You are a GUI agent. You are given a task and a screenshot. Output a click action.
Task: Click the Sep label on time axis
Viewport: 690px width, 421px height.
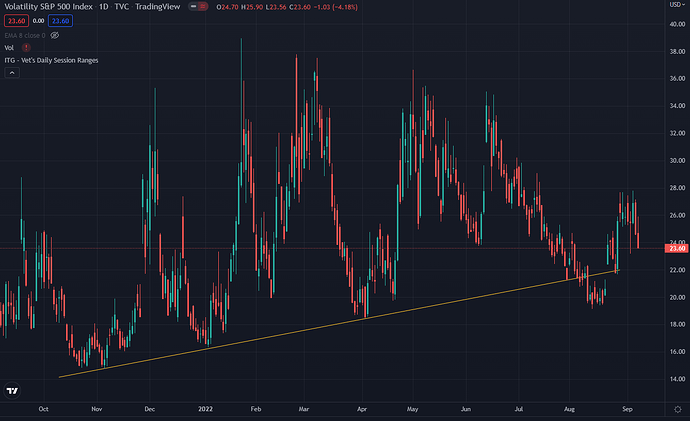point(627,409)
